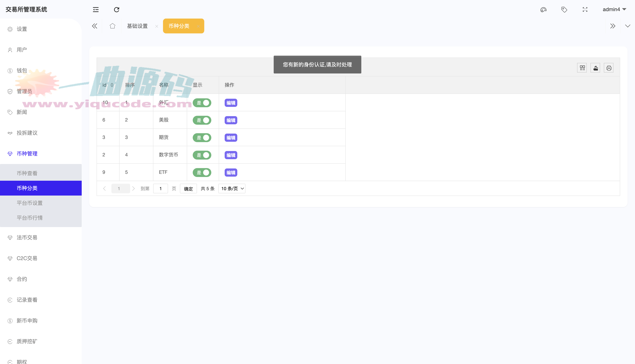Click the tag icon in the header
Image resolution: width=635 pixels, height=364 pixels.
(x=564, y=9)
